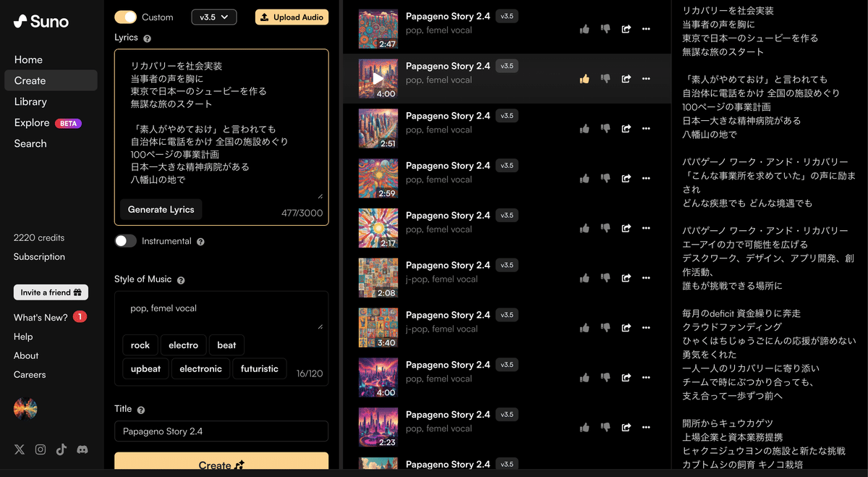Screen dimensions: 868x477
Task: Add the upbeat style tag
Action: coord(145,368)
